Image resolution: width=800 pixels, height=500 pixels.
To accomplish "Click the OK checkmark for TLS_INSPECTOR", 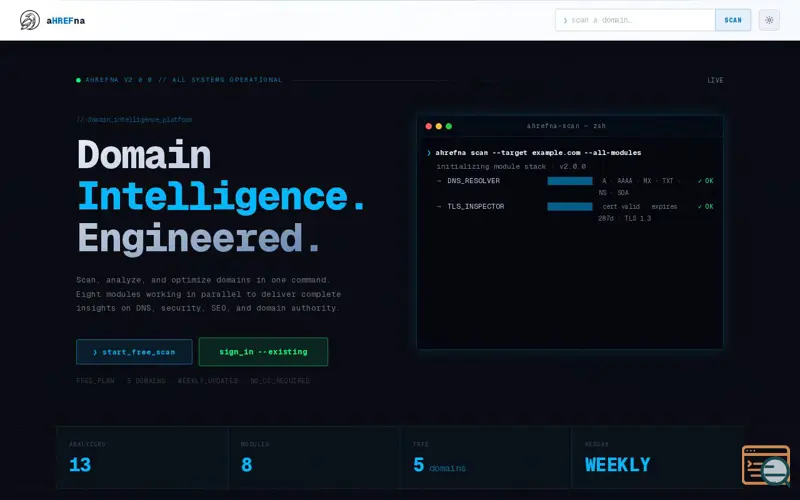I will [x=706, y=207].
